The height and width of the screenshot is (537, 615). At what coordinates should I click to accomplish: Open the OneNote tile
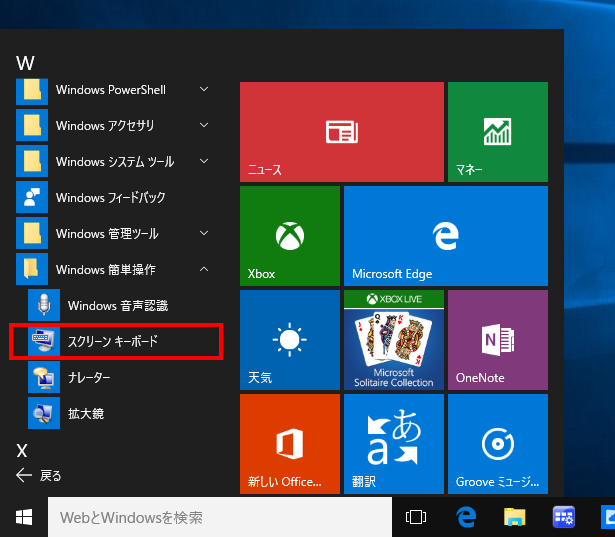[x=498, y=340]
